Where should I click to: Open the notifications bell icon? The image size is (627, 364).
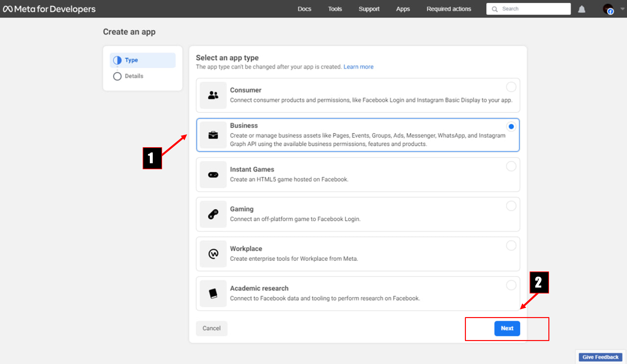coord(581,9)
